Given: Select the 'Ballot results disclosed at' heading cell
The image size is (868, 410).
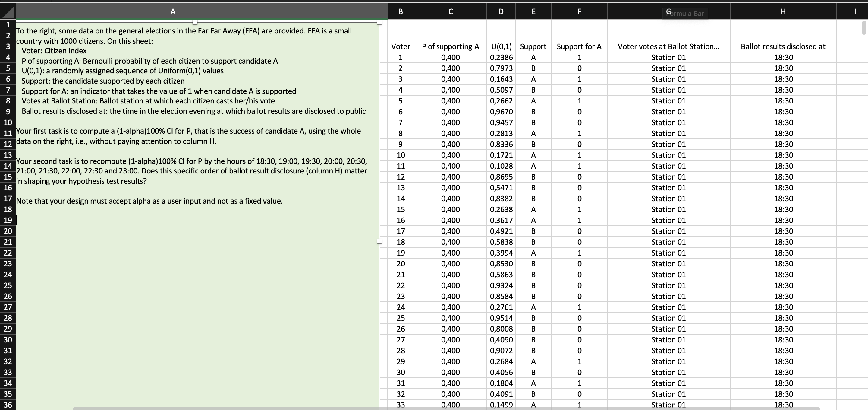Looking at the screenshot, I should tap(782, 46).
